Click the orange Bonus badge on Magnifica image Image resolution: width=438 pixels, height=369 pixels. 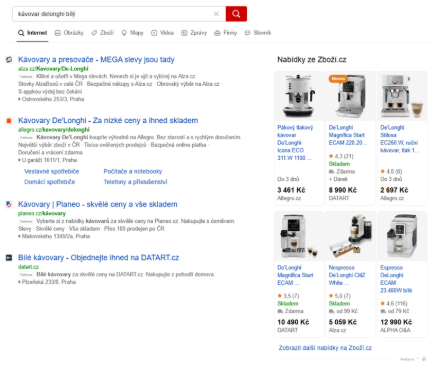[x=338, y=79]
